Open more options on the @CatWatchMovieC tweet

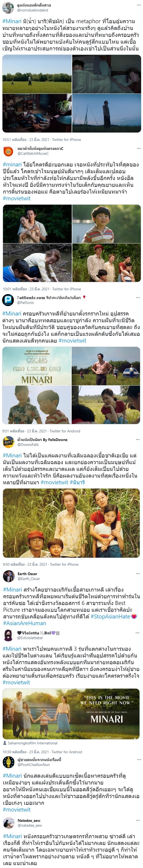pyautogui.click(x=139, y=148)
